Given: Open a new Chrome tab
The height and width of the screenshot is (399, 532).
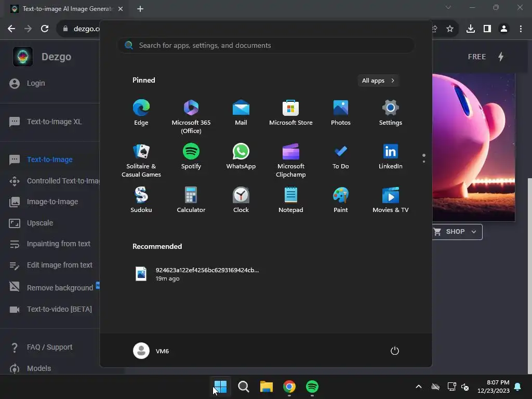Looking at the screenshot, I should [x=140, y=9].
